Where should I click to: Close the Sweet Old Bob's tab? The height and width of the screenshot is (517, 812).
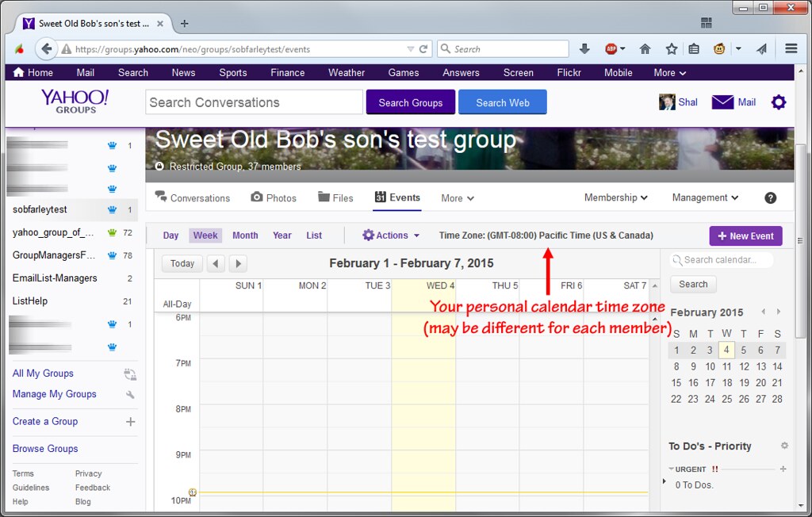(160, 23)
